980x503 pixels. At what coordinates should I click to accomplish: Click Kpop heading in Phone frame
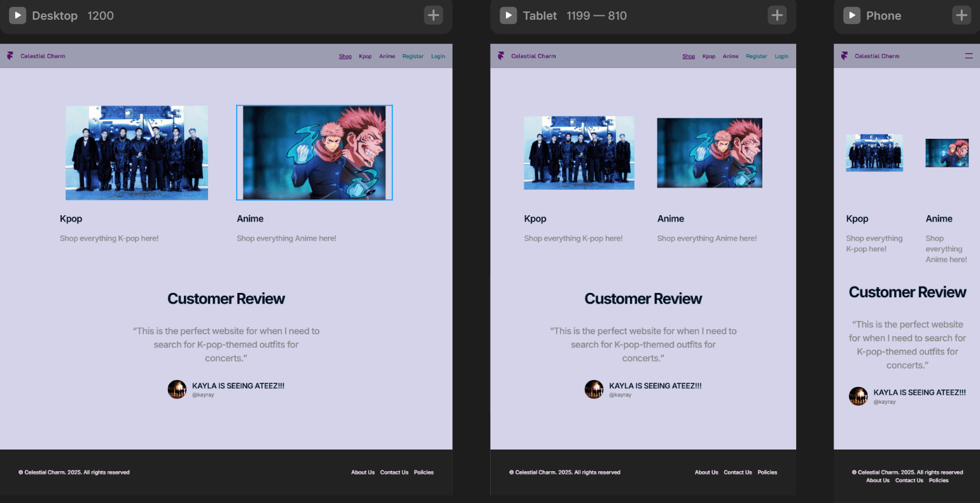coord(857,218)
